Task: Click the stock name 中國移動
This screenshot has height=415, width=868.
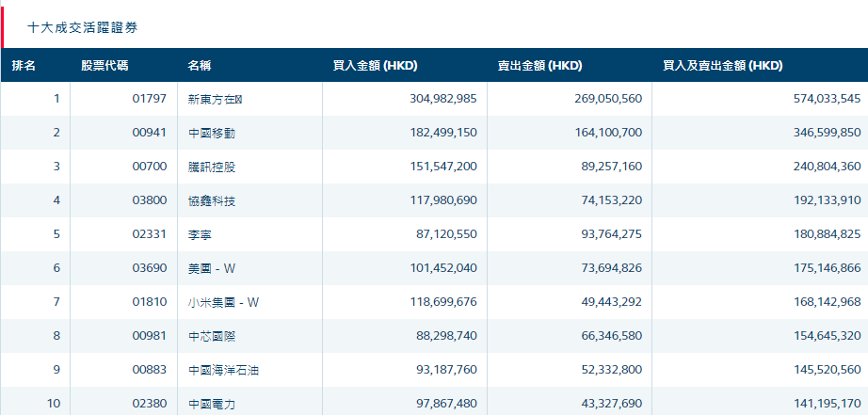Action: coord(212,134)
